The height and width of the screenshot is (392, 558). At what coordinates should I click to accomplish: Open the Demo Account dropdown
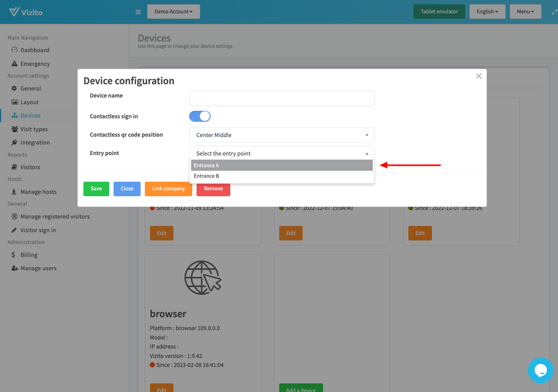173,12
